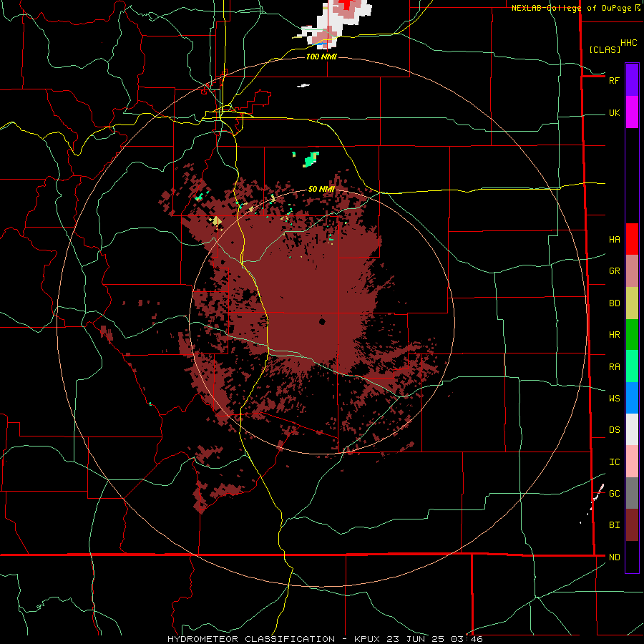The height and width of the screenshot is (644, 644).
Task: Click the GR legend color swatch
Action: (632, 270)
